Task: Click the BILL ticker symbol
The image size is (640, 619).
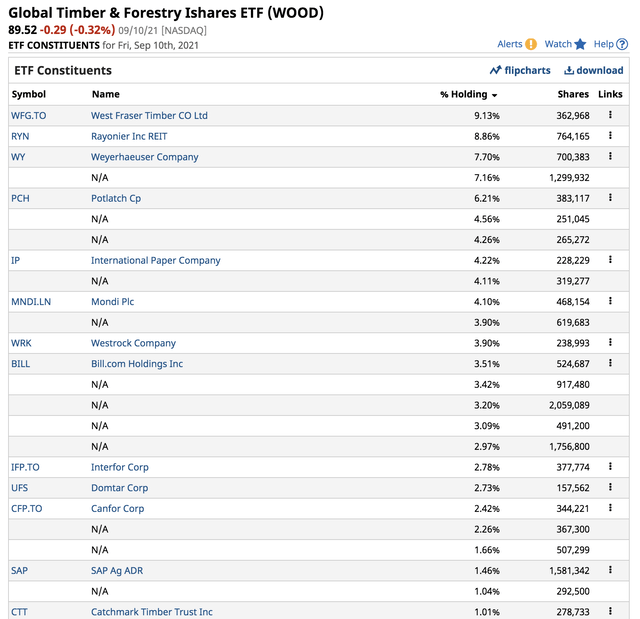Action: pyautogui.click(x=20, y=364)
